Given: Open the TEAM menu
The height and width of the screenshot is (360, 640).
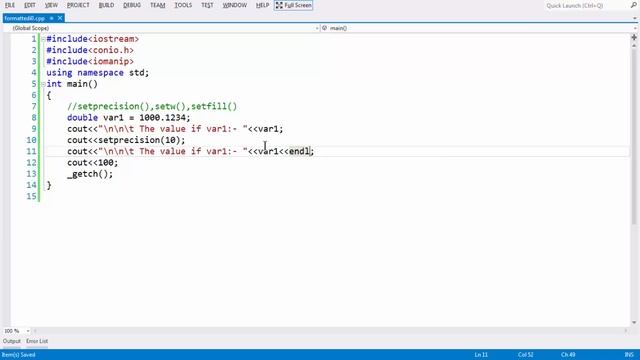Looking at the screenshot, I should coord(158,5).
